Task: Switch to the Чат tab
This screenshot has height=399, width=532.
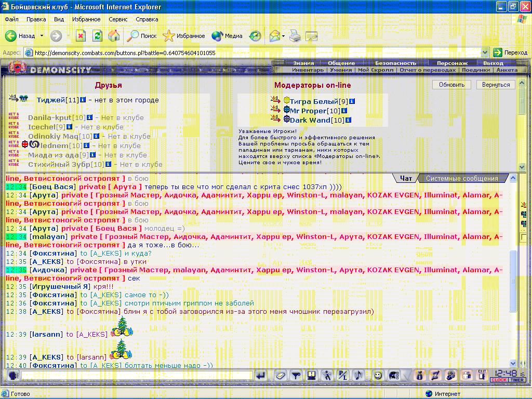Action: [x=406, y=178]
